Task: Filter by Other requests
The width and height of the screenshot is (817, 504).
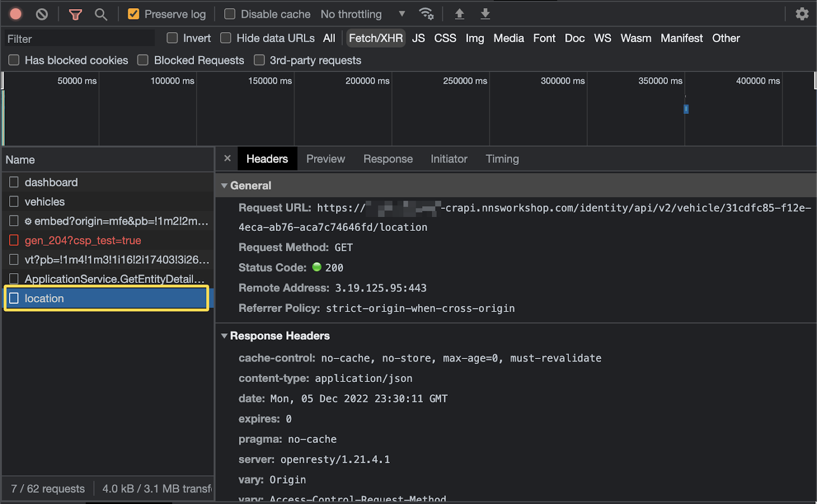Action: [x=726, y=38]
